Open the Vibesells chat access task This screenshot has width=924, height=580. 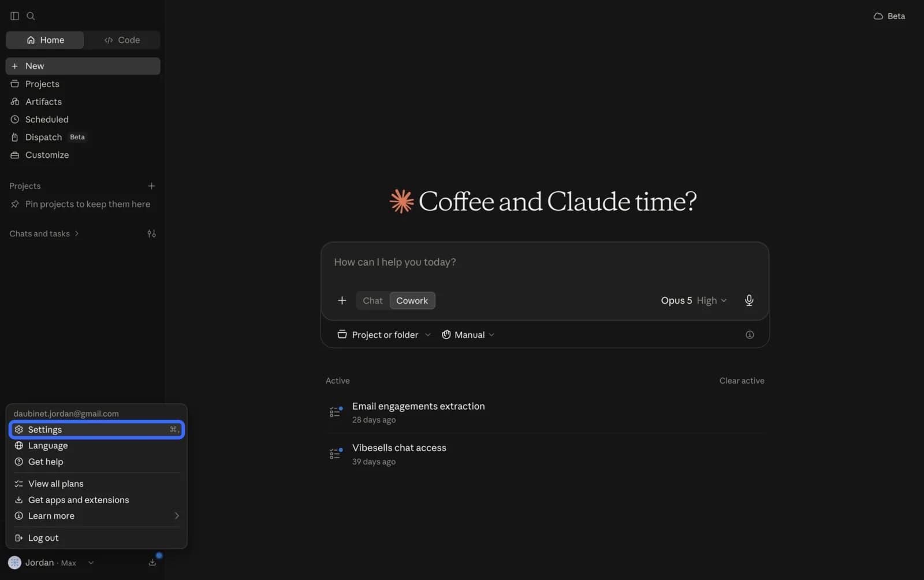(545, 454)
